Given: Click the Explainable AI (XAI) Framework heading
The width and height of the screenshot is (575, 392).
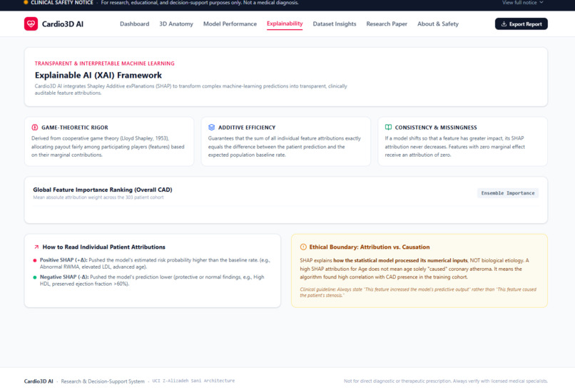Looking at the screenshot, I should [98, 75].
